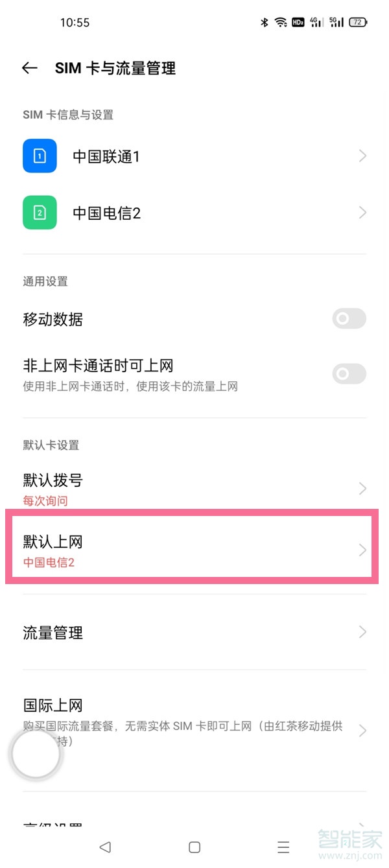
Task: Tap the battery indicator showing 72
Action: (x=357, y=21)
